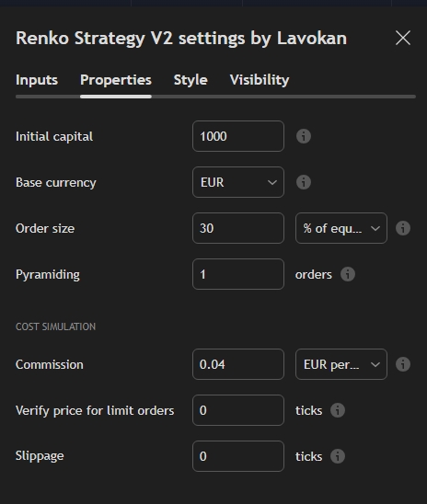
Task: Focus the Pyramiding orders input
Action: (238, 274)
